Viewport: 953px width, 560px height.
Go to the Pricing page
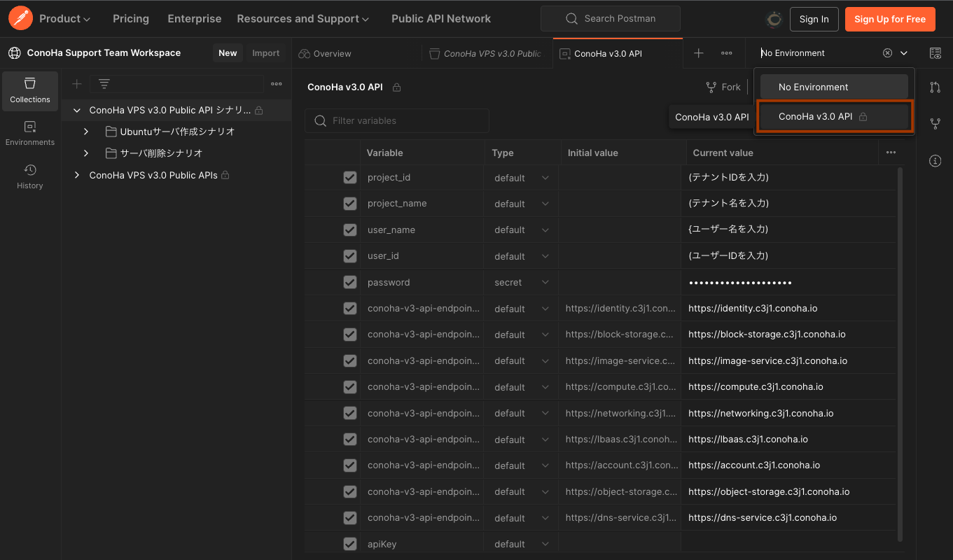131,19
